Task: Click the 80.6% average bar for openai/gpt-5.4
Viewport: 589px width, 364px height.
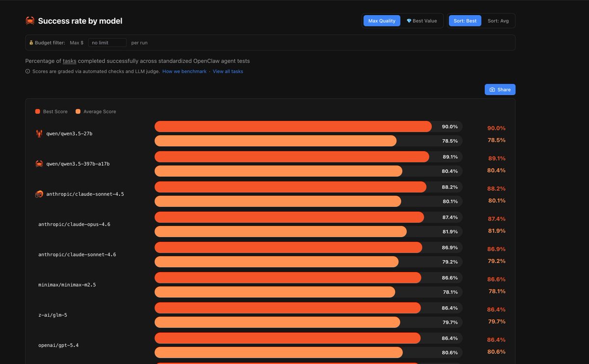Action: tap(279, 352)
